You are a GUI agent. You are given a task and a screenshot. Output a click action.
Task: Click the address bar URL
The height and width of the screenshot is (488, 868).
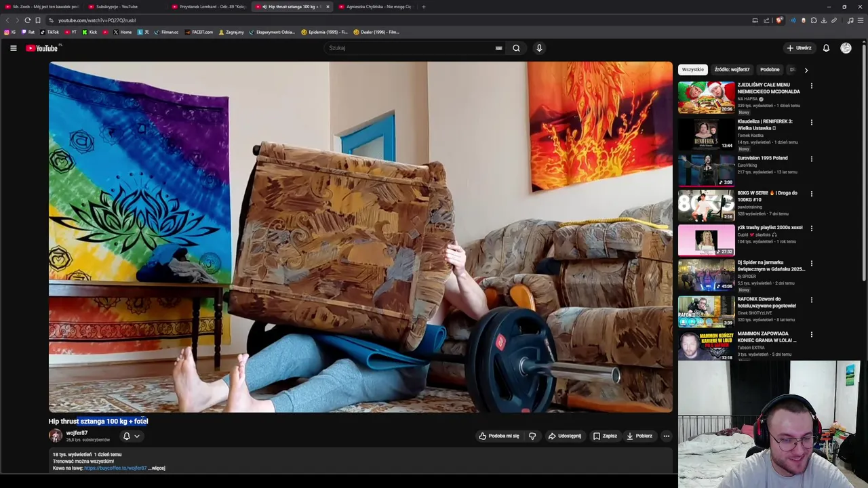pos(97,20)
